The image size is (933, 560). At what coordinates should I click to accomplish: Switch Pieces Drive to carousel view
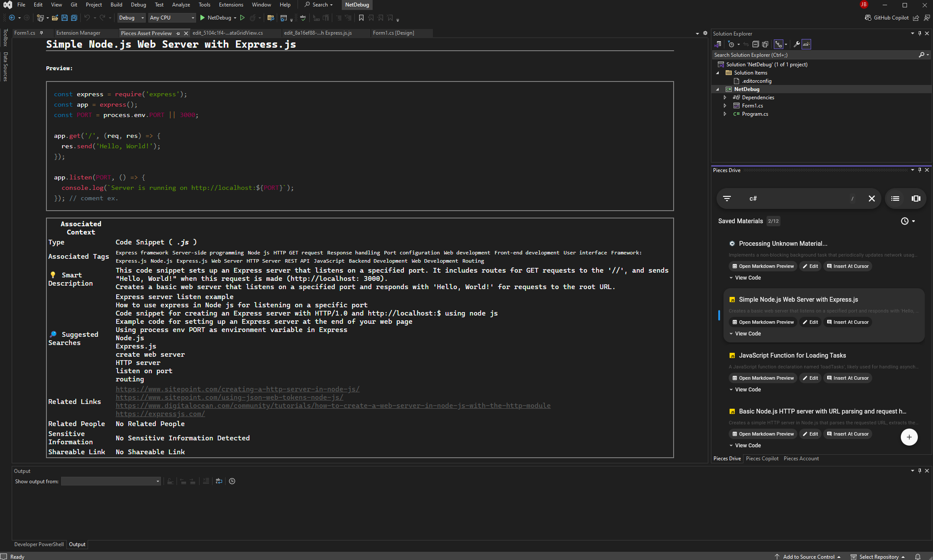click(x=916, y=199)
